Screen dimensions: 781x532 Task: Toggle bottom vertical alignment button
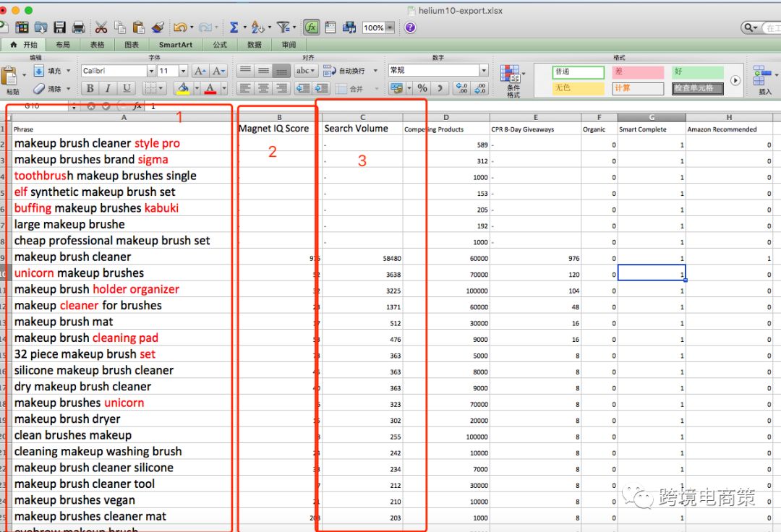(x=281, y=71)
